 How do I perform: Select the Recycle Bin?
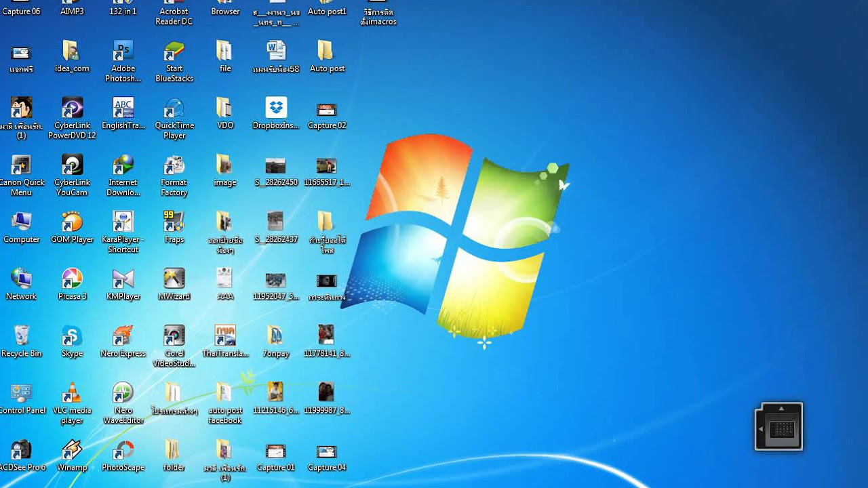click(x=21, y=336)
